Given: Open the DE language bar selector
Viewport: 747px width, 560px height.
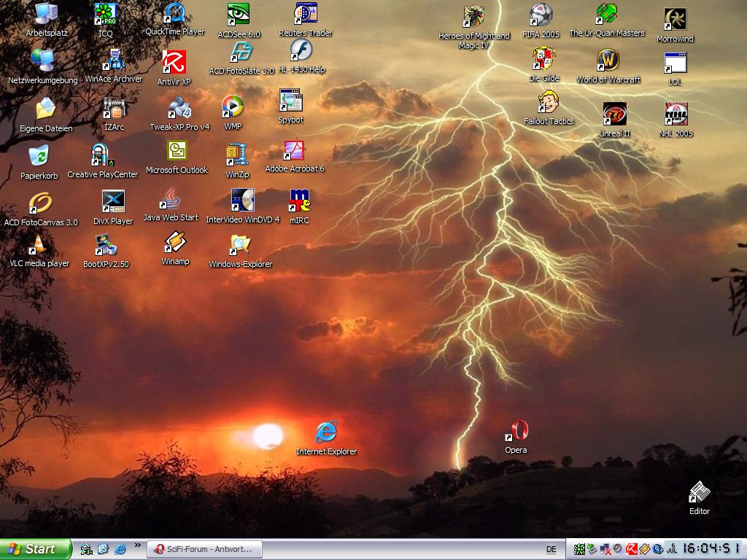Looking at the screenshot, I should pyautogui.click(x=551, y=549).
